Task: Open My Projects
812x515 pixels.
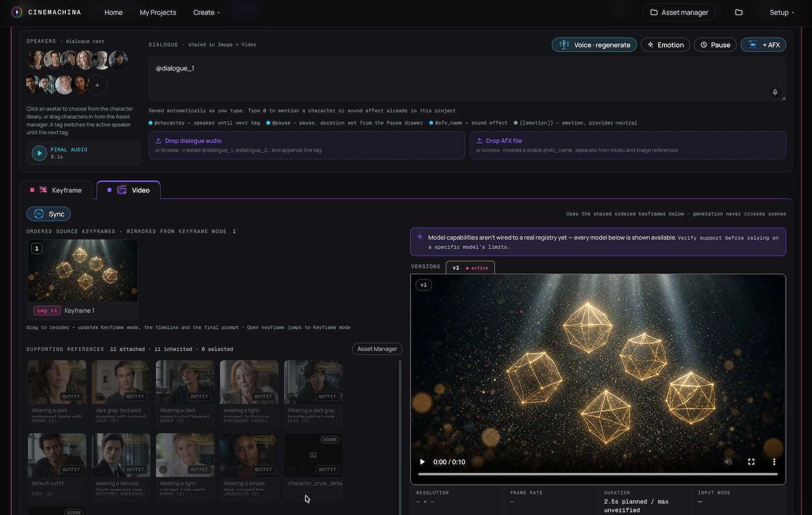Action: pyautogui.click(x=158, y=12)
